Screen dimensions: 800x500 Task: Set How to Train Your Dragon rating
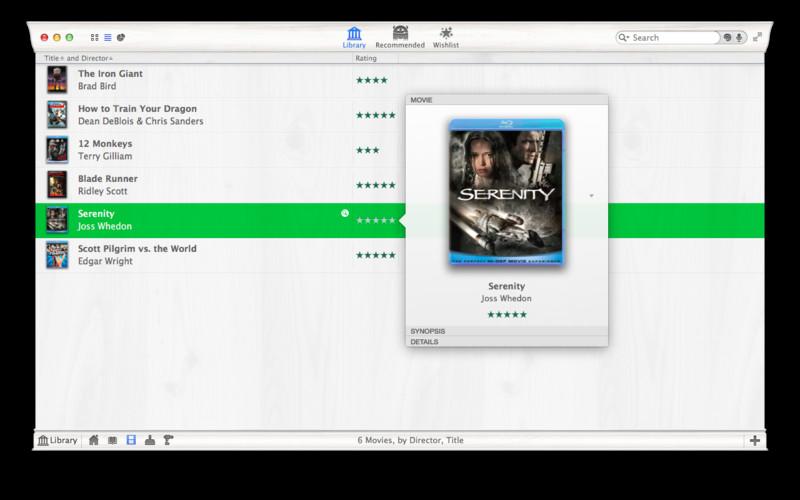[x=376, y=115]
